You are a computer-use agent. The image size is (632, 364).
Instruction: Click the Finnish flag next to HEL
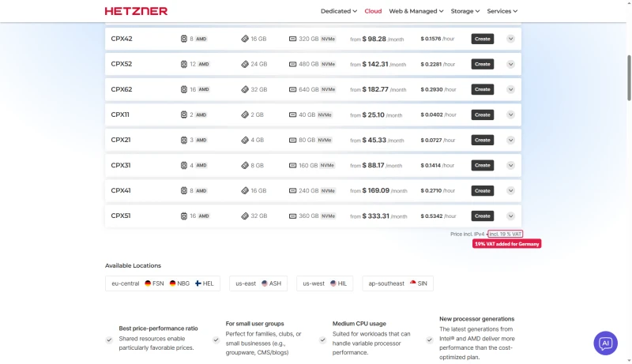pyautogui.click(x=198, y=283)
